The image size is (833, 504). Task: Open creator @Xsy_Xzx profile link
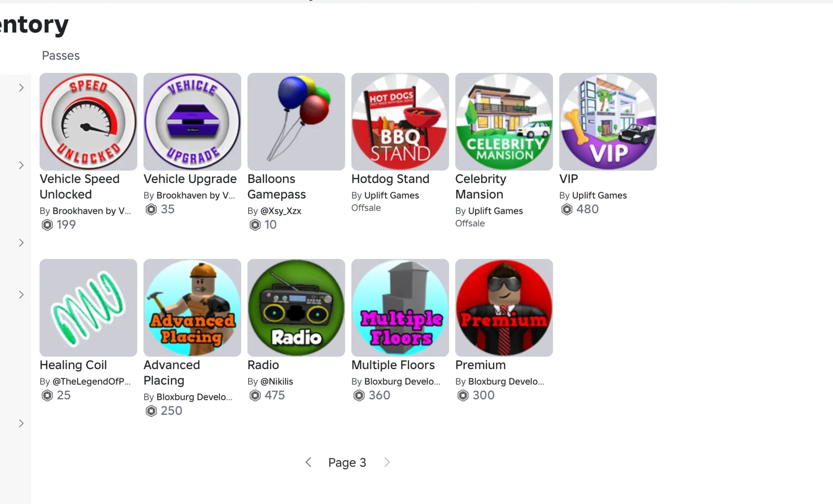(281, 211)
